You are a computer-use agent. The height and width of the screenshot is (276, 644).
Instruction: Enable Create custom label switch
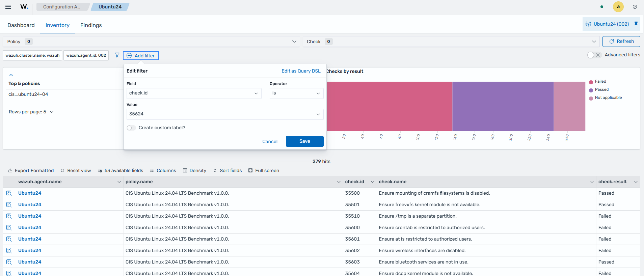[131, 128]
